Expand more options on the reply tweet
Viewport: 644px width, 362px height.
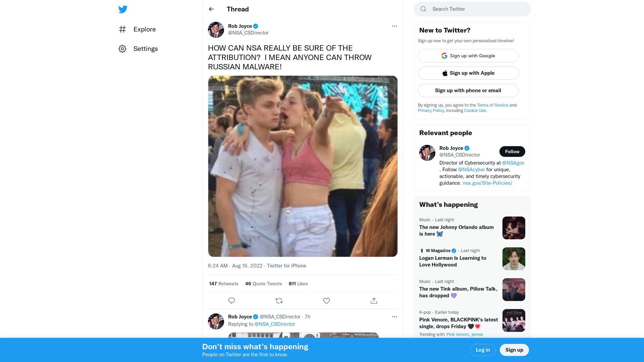[394, 317]
